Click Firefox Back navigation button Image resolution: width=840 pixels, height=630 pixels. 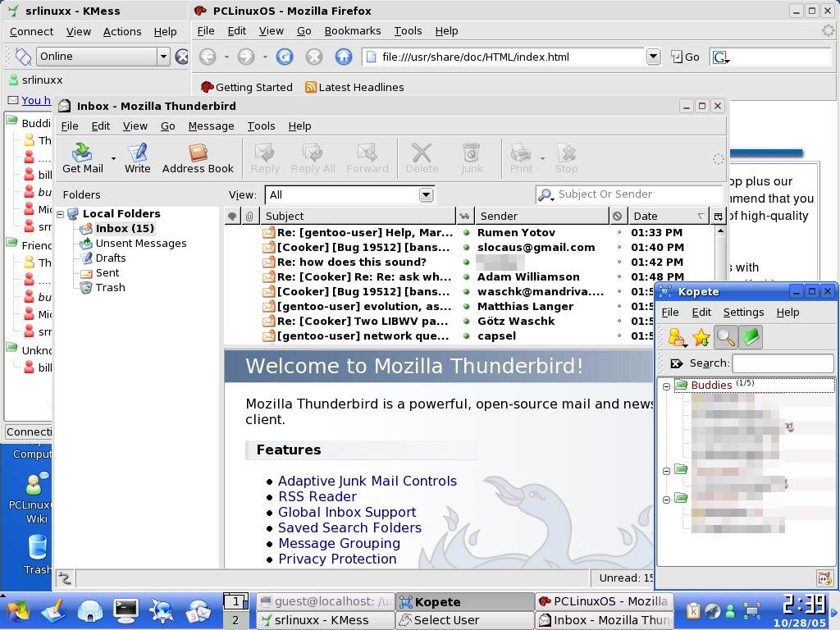(208, 57)
